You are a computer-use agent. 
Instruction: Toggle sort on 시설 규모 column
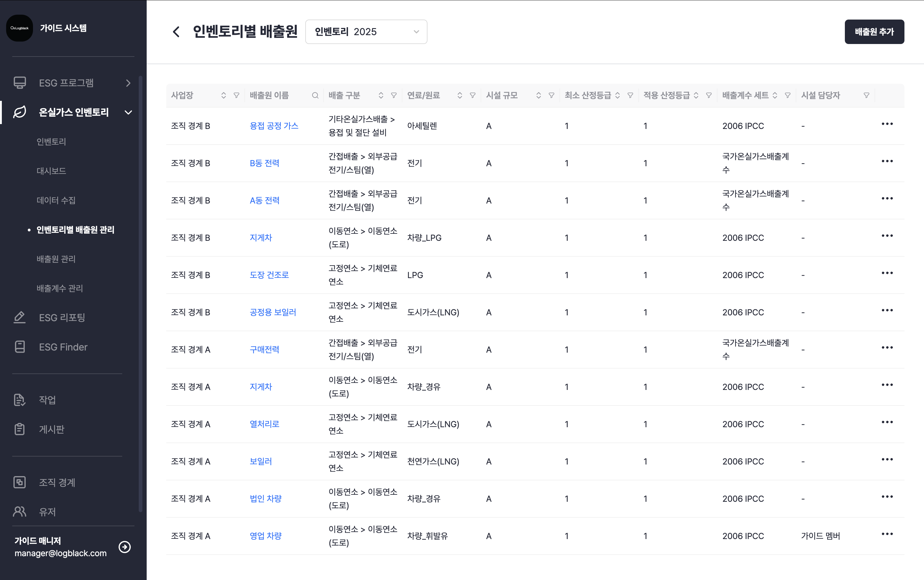(538, 96)
